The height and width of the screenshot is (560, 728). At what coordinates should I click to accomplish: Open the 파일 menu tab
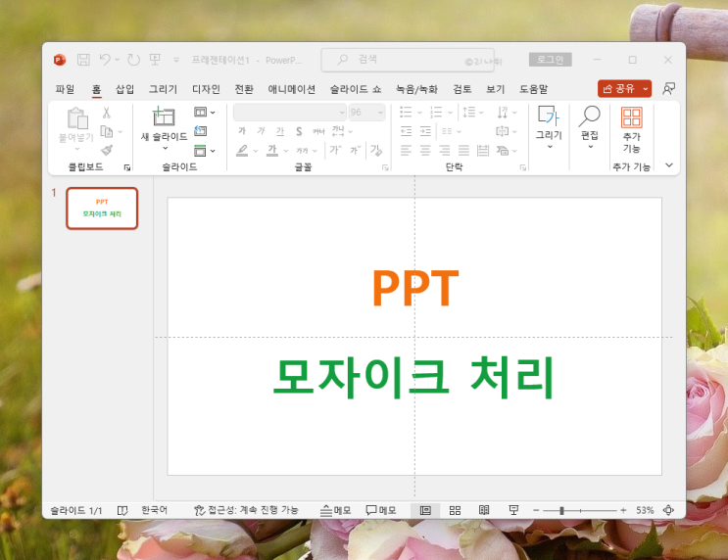pyautogui.click(x=65, y=89)
